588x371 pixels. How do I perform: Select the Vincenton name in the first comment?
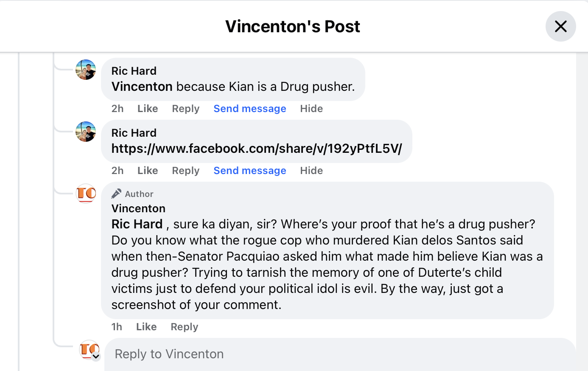[x=142, y=86]
